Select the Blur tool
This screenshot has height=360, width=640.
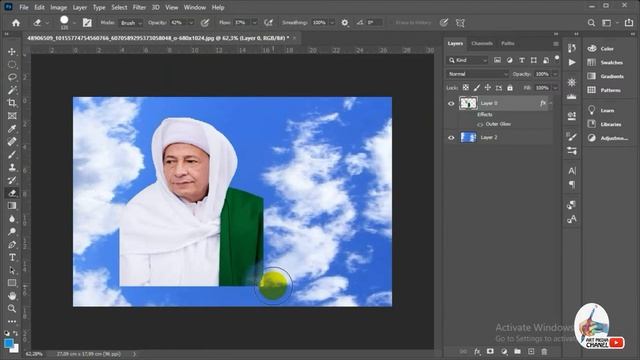coord(12,219)
